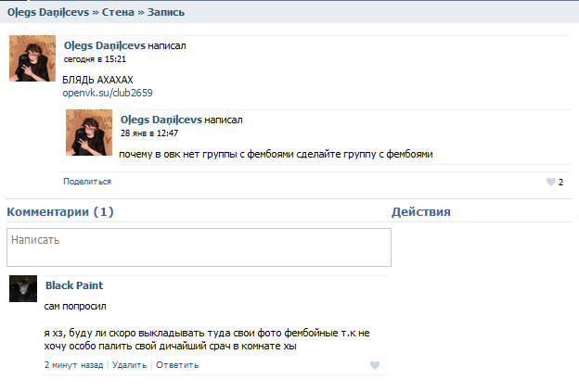Viewport: 579px width, 392px height.
Task: Open Black Paint's avatar picture
Action: pos(23,289)
